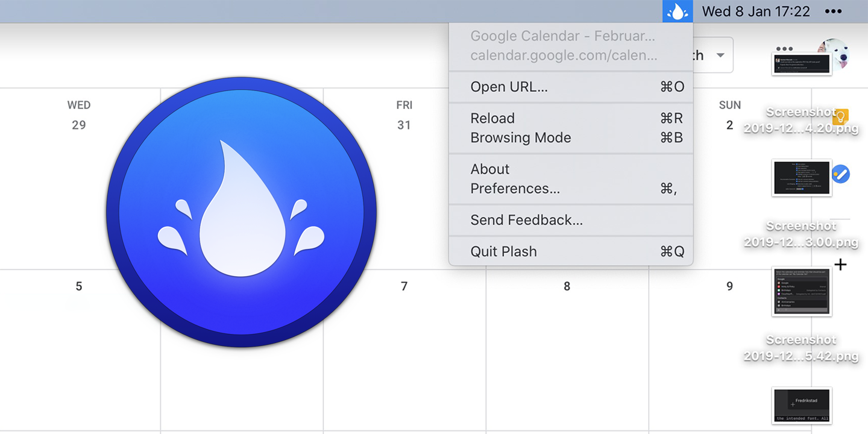The width and height of the screenshot is (868, 434).
Task: Expand the calendar view dropdown arrow
Action: click(720, 55)
